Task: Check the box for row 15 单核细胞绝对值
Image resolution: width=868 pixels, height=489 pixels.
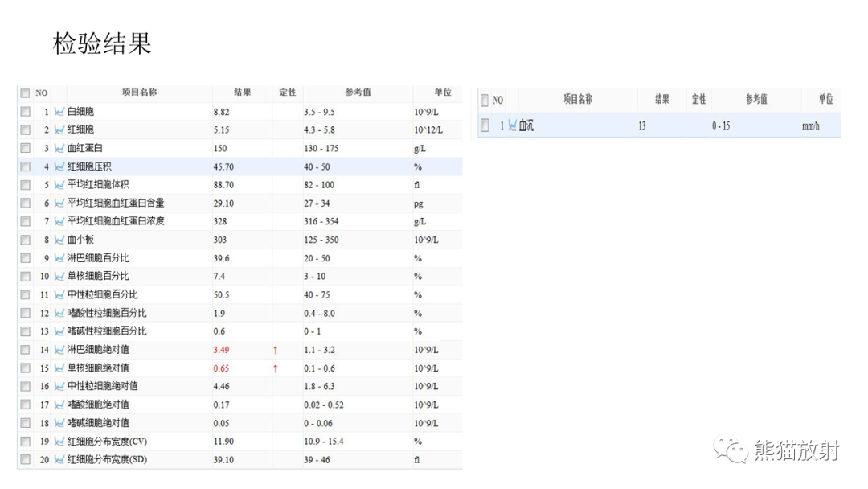Action: tap(25, 368)
